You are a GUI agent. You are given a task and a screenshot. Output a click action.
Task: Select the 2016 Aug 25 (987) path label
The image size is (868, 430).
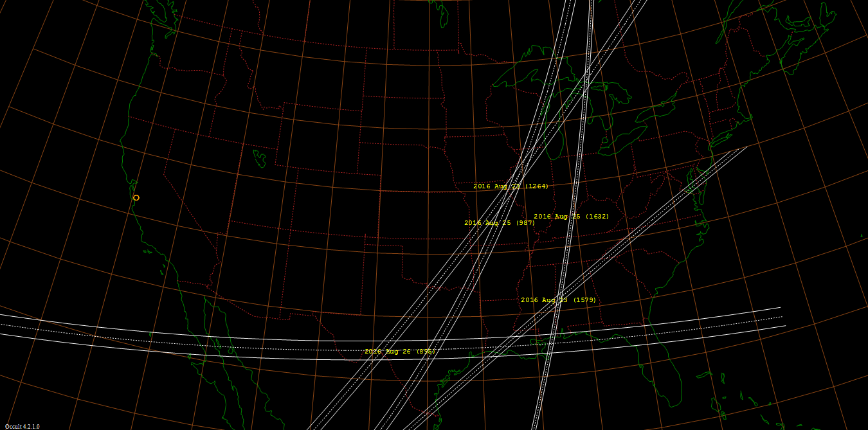tap(500, 223)
